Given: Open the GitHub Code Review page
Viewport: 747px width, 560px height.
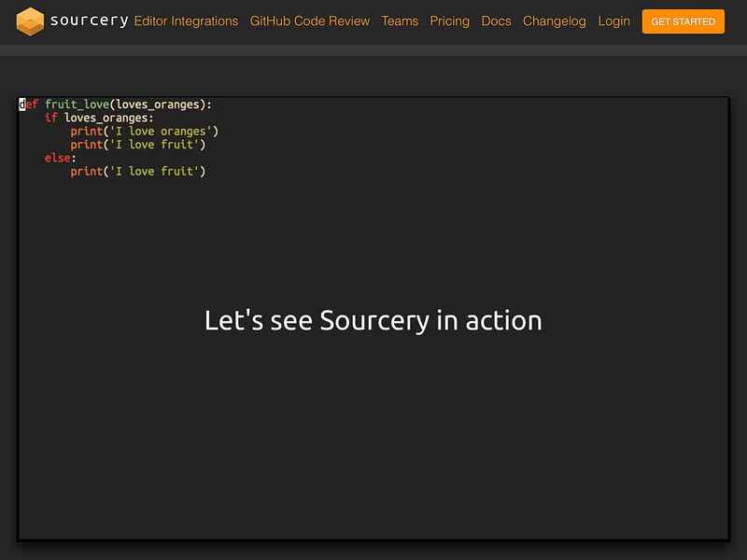Looking at the screenshot, I should pos(310,21).
